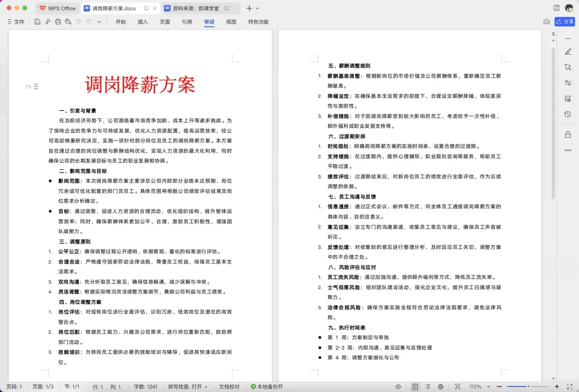Click the vertical scrollbar thumb
Screen dimensions: 579x392
[x=553, y=123]
